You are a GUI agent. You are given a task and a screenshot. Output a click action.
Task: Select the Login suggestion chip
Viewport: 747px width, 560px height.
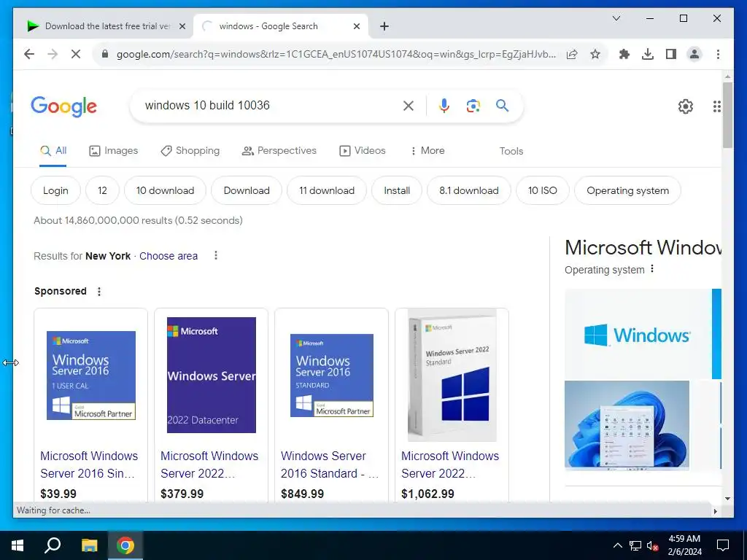point(55,190)
